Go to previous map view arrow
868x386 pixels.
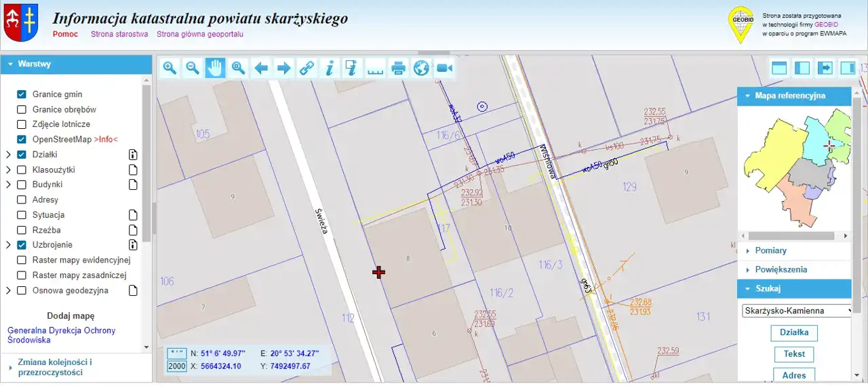[261, 68]
